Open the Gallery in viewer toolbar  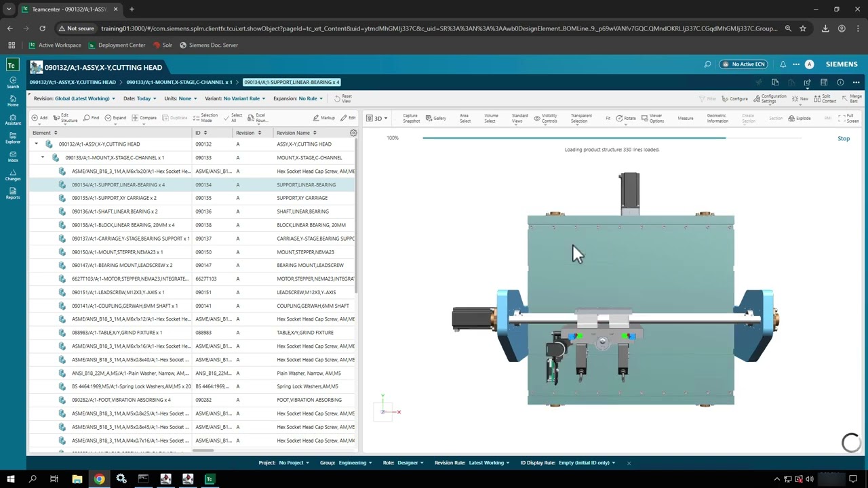pos(436,118)
